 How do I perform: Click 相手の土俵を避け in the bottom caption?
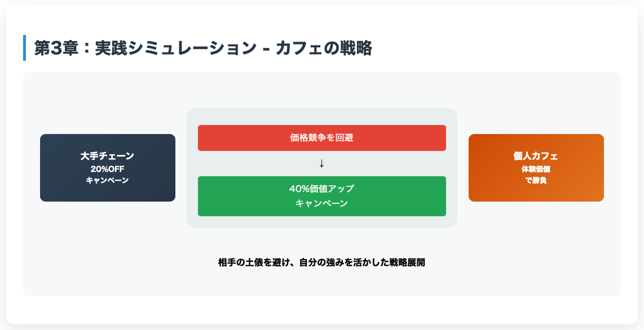[250, 262]
